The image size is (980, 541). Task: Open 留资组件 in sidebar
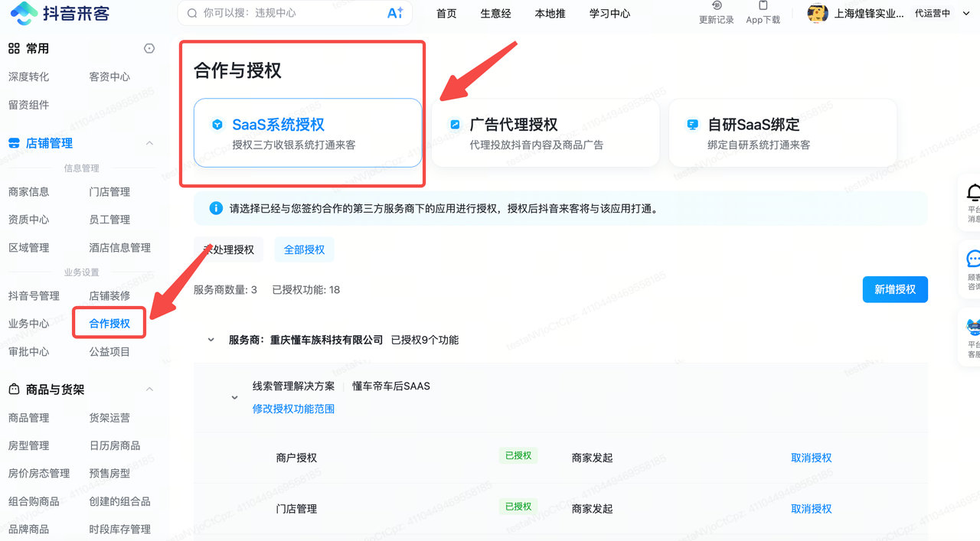[x=28, y=105]
